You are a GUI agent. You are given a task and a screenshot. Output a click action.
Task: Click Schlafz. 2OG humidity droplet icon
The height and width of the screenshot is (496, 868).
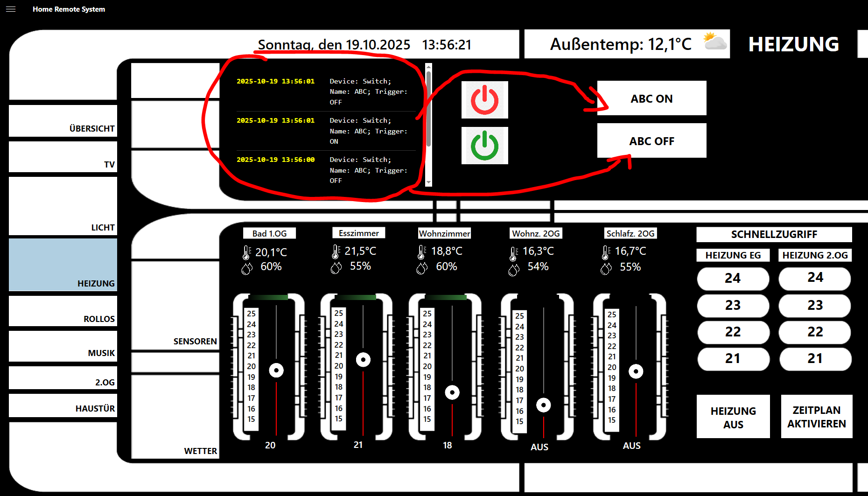(x=606, y=269)
